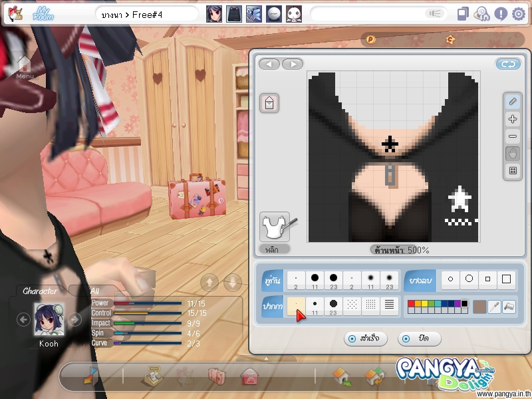Select soft brush size 23

[389, 280]
